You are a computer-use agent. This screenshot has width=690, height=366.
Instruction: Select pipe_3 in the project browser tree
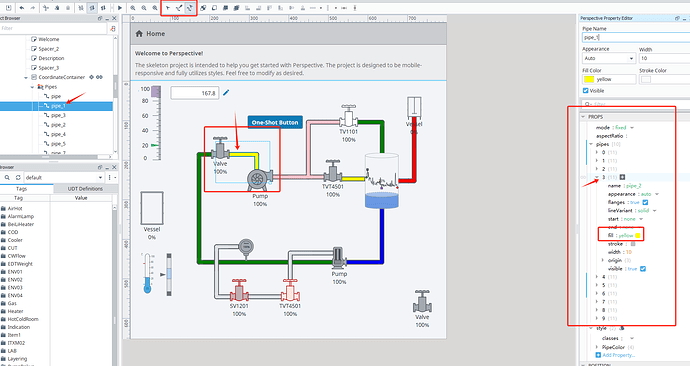pyautogui.click(x=58, y=115)
